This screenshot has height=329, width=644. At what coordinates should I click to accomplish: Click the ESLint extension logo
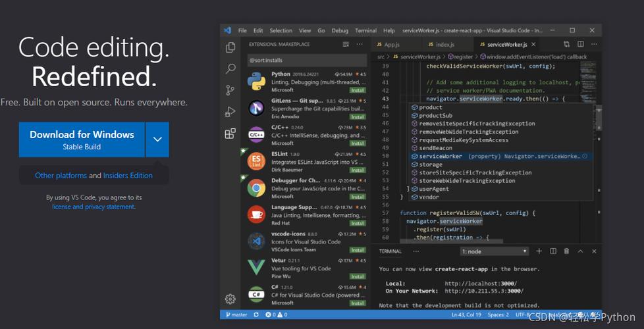tap(256, 161)
